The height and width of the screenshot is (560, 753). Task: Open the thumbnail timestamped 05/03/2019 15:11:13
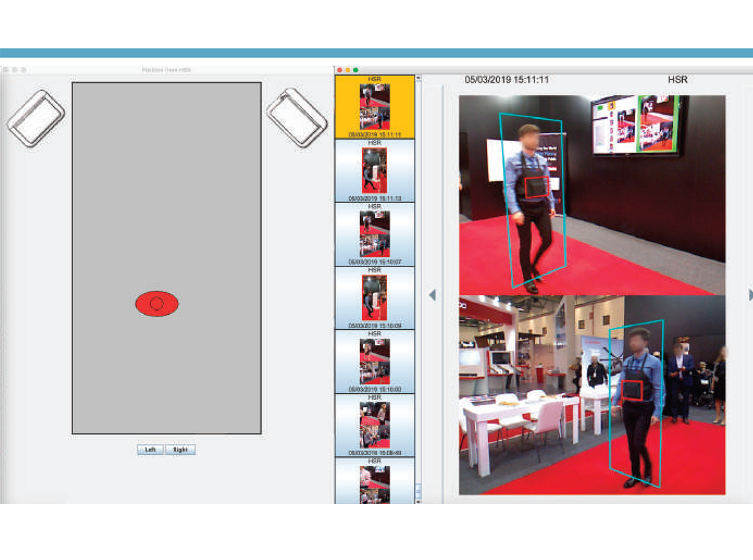[x=375, y=171]
